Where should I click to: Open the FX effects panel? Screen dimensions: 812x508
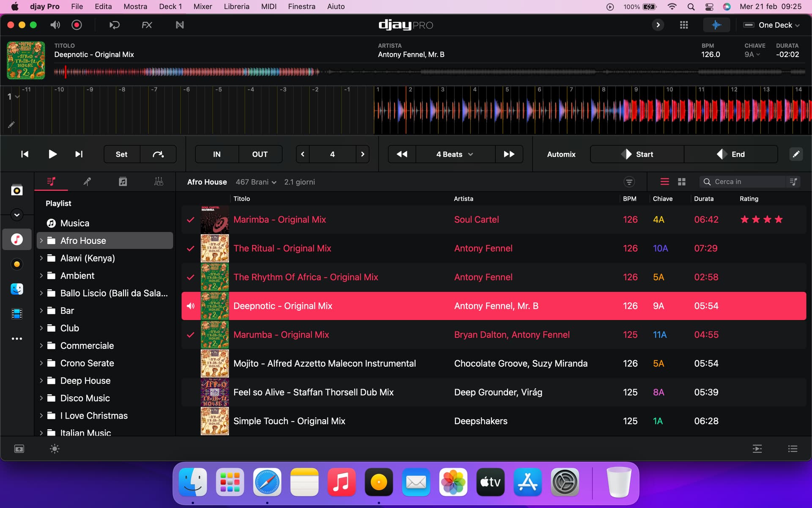tap(147, 25)
